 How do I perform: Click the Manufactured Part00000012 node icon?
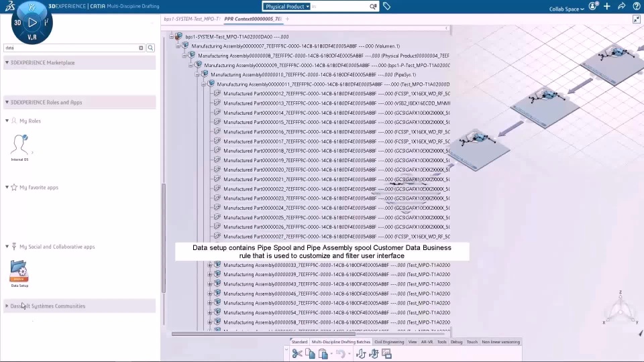pyautogui.click(x=217, y=93)
